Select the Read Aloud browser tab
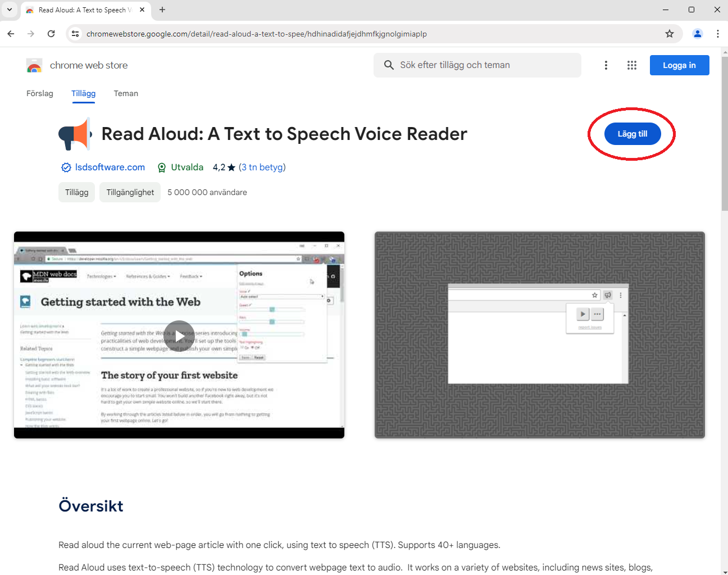 [85, 10]
